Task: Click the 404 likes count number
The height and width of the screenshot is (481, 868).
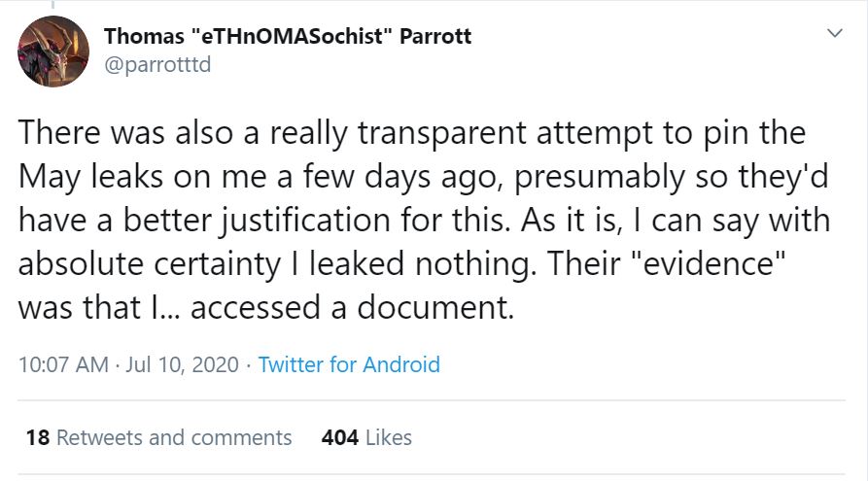Action: click(x=339, y=437)
